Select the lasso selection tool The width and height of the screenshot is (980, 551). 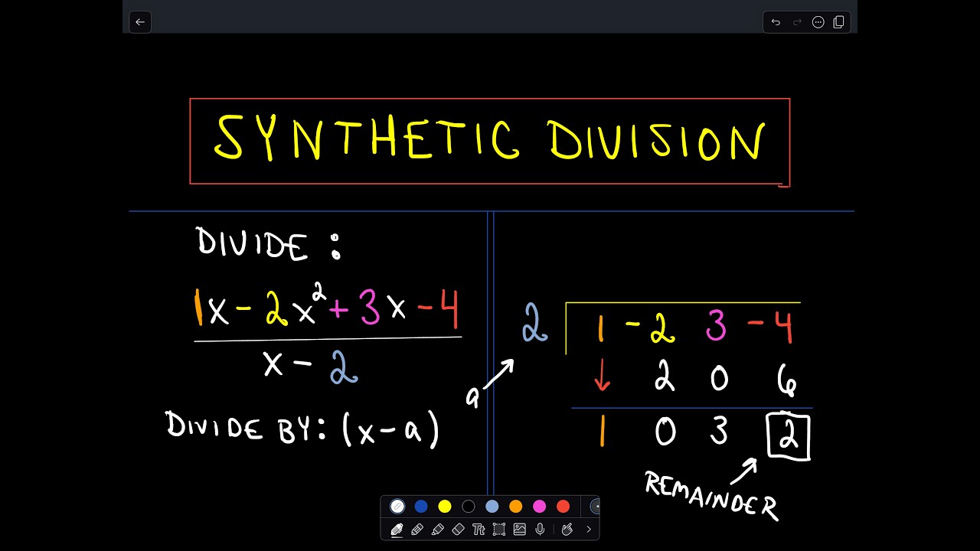point(499,529)
